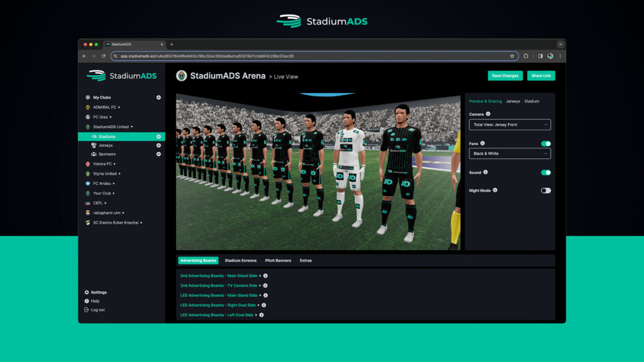Show info for LED Advertising Boards Left Goal Side
Viewport: 644px width, 362px height.
tap(261, 315)
